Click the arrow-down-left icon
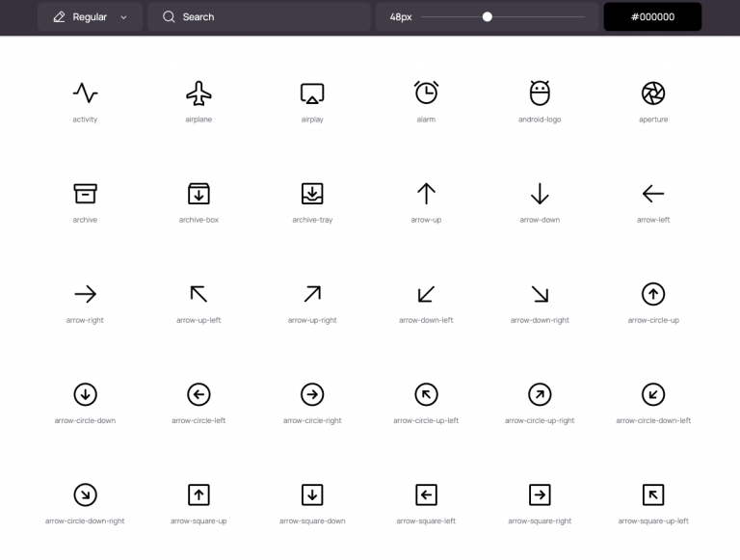Screen dimensions: 740x560 pos(426,294)
